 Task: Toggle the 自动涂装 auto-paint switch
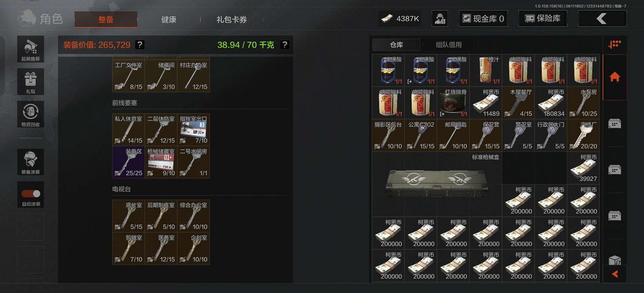tap(30, 195)
